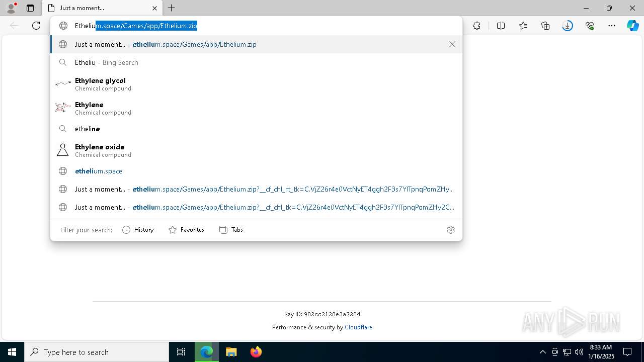
Task: Filter search by Tabs
Action: [x=231, y=230]
